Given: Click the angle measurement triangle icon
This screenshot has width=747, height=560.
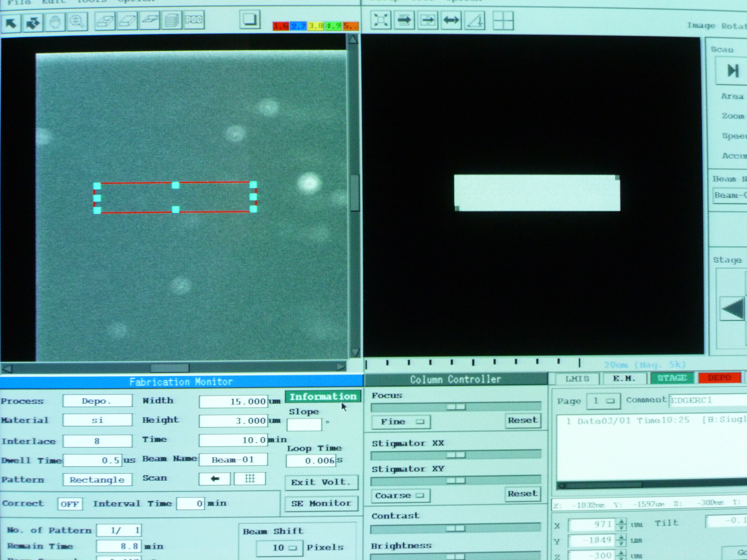Looking at the screenshot, I should [x=475, y=21].
